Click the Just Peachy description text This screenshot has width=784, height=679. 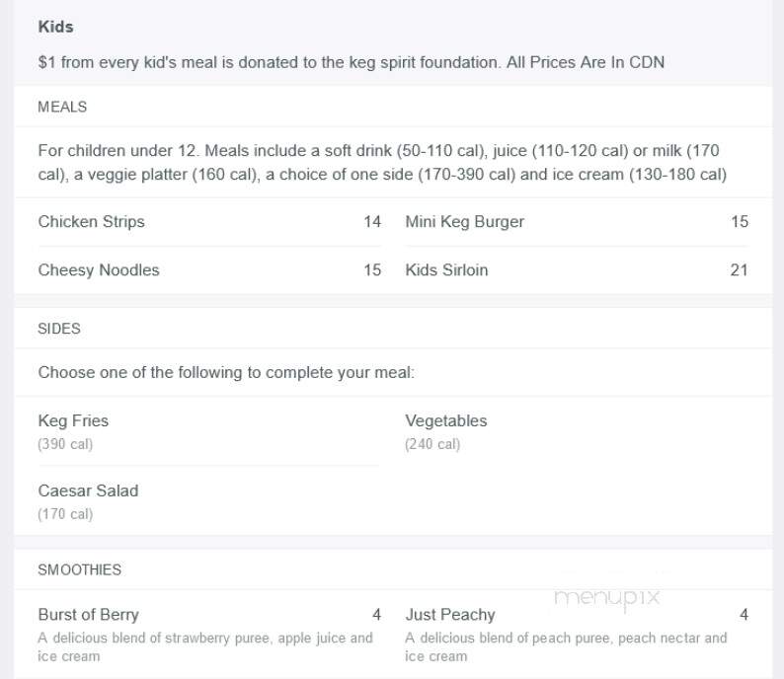pos(566,647)
